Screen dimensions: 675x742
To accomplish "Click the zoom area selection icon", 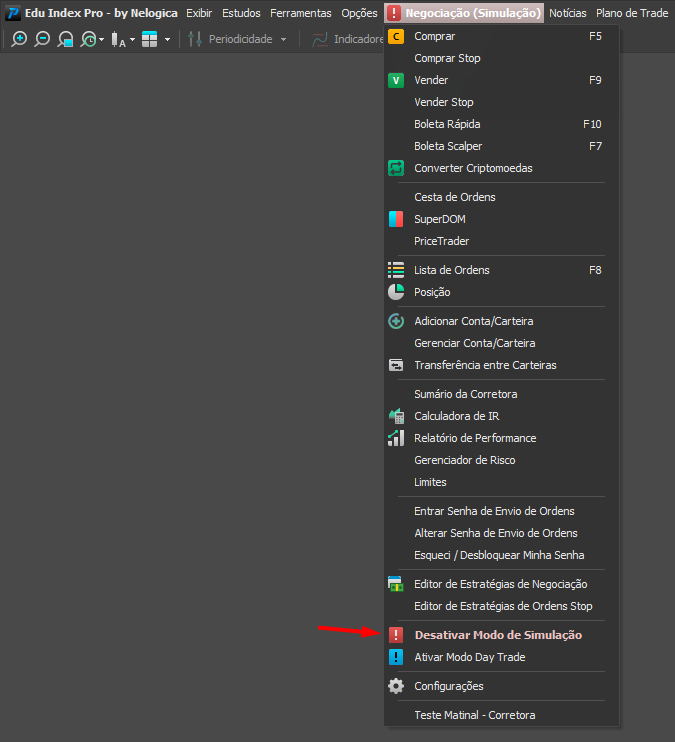I will (65, 39).
